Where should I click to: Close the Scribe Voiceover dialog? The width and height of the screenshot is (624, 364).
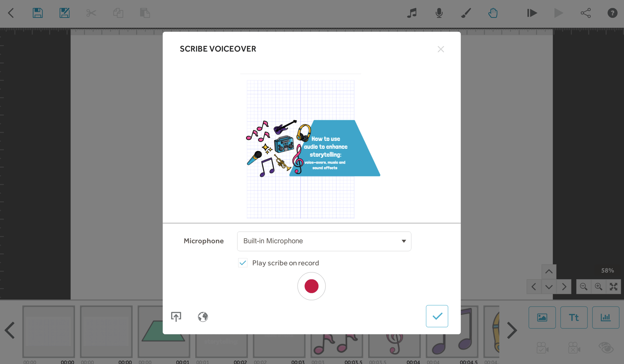tap(441, 49)
